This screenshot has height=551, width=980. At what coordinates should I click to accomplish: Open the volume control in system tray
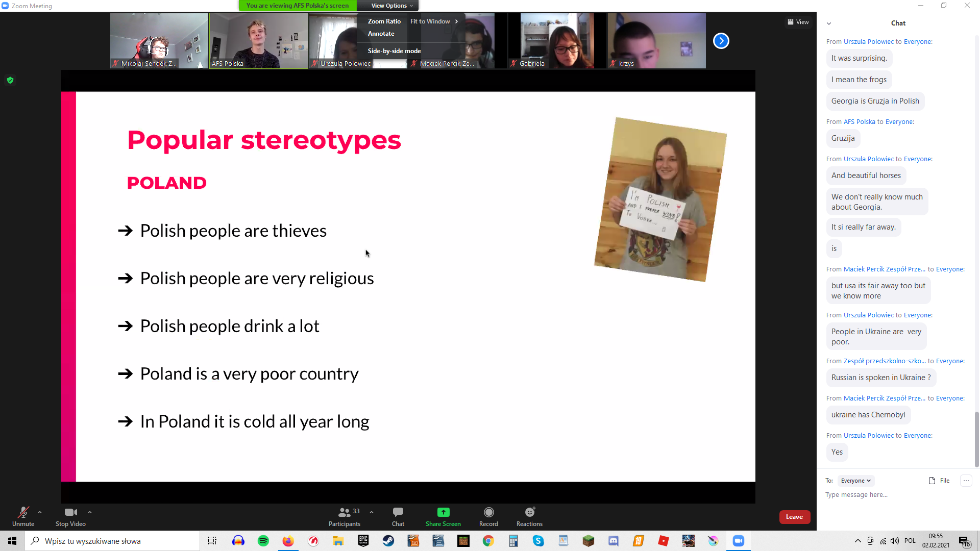[x=895, y=541]
